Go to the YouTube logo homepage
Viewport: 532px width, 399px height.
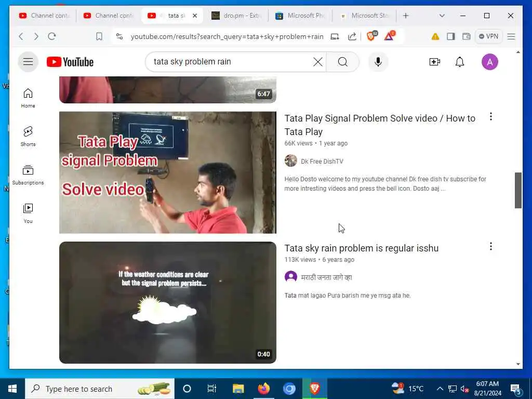click(70, 62)
